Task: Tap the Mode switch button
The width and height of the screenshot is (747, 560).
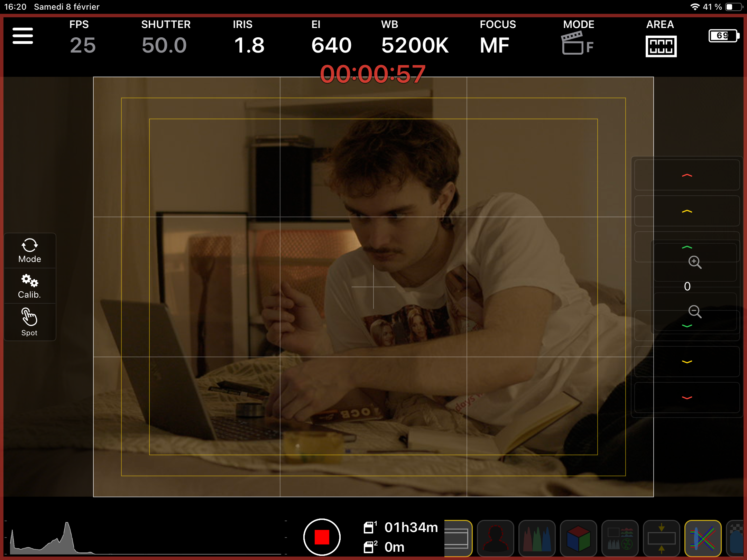Action: click(30, 251)
